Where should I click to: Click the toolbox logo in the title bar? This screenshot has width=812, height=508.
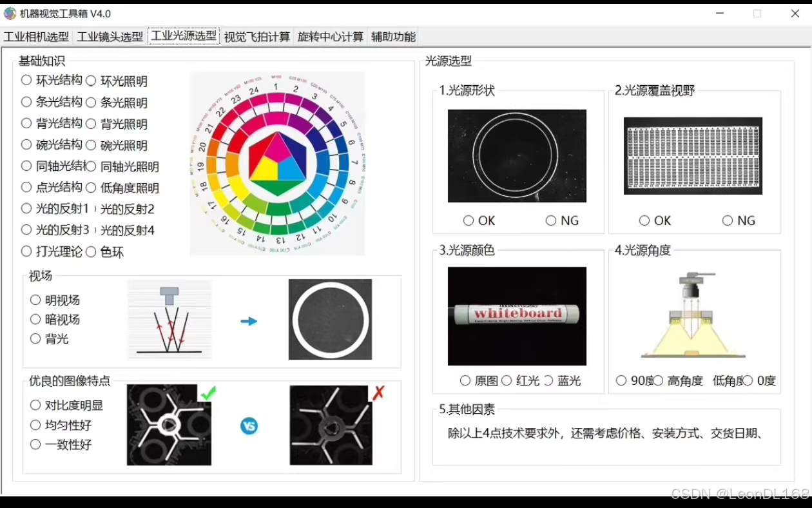click(9, 13)
